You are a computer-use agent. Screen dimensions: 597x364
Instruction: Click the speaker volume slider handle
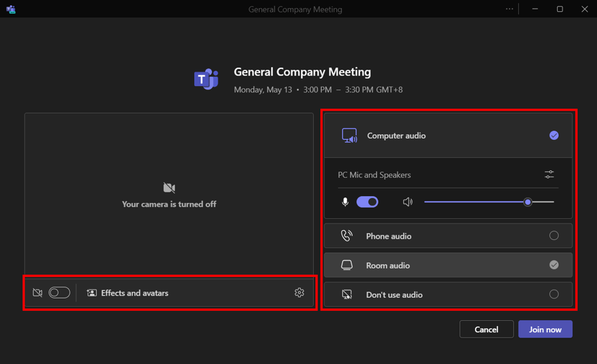pos(528,202)
